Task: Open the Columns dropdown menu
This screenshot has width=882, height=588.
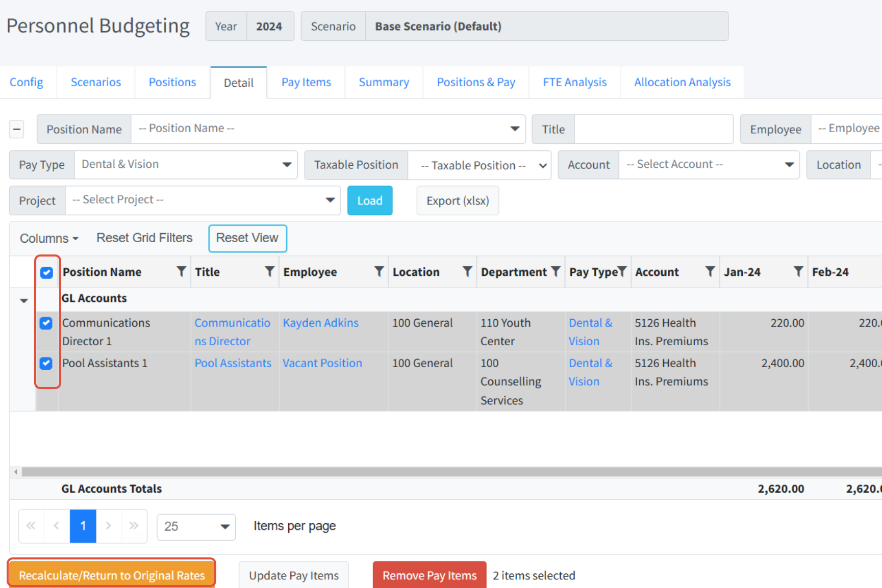Action: [x=49, y=238]
